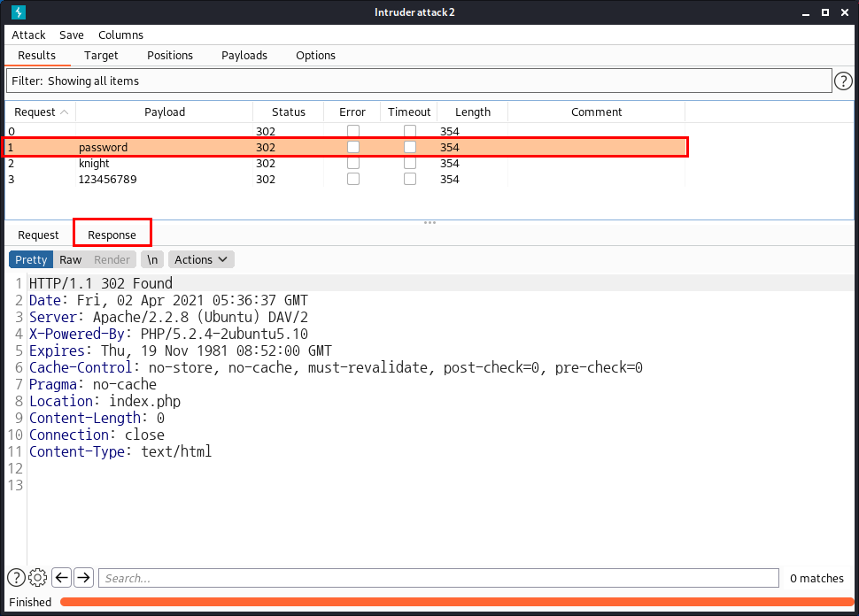Switch to the Options tab
The image size is (859, 616).
click(x=315, y=55)
